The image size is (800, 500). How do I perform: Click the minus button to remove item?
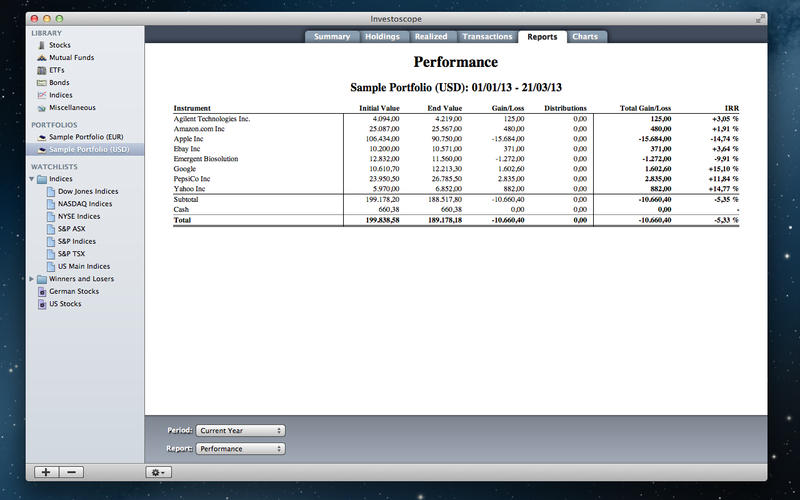coord(72,471)
